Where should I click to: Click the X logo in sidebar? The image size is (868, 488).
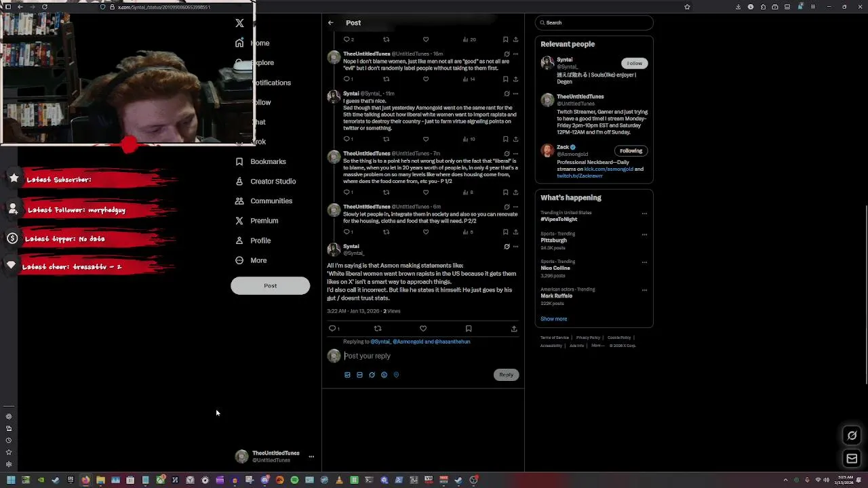(x=239, y=23)
